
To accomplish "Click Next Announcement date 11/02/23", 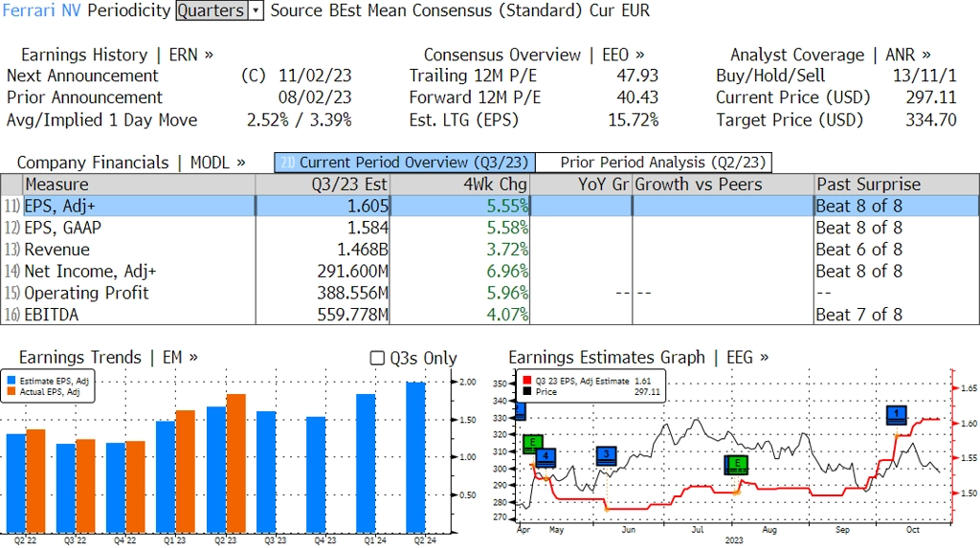I will [x=315, y=76].
